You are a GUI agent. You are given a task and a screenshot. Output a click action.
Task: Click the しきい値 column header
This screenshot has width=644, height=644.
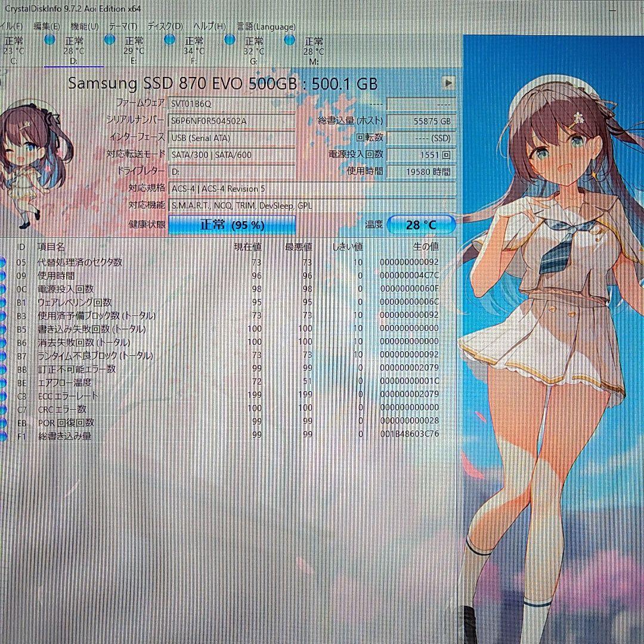click(x=348, y=247)
